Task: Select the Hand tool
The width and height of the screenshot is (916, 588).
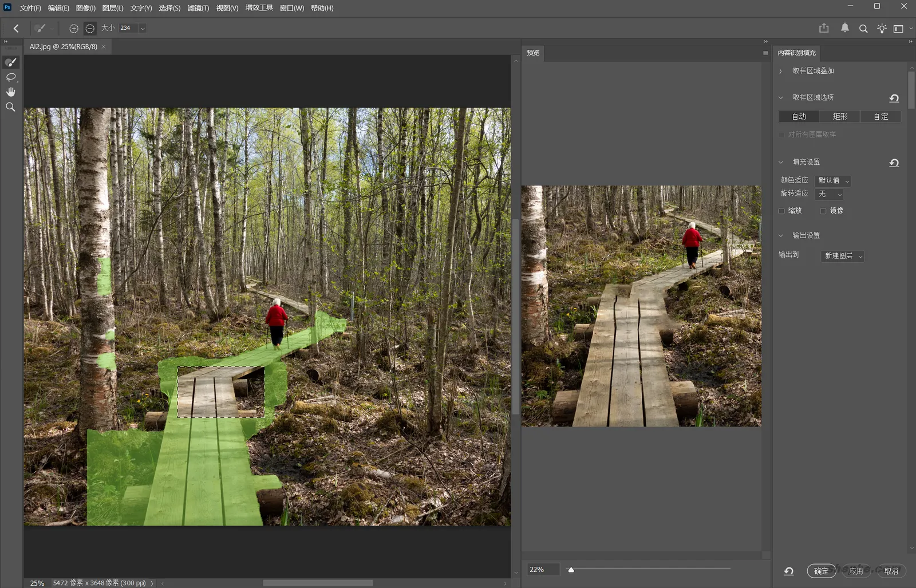Action: pos(10,92)
